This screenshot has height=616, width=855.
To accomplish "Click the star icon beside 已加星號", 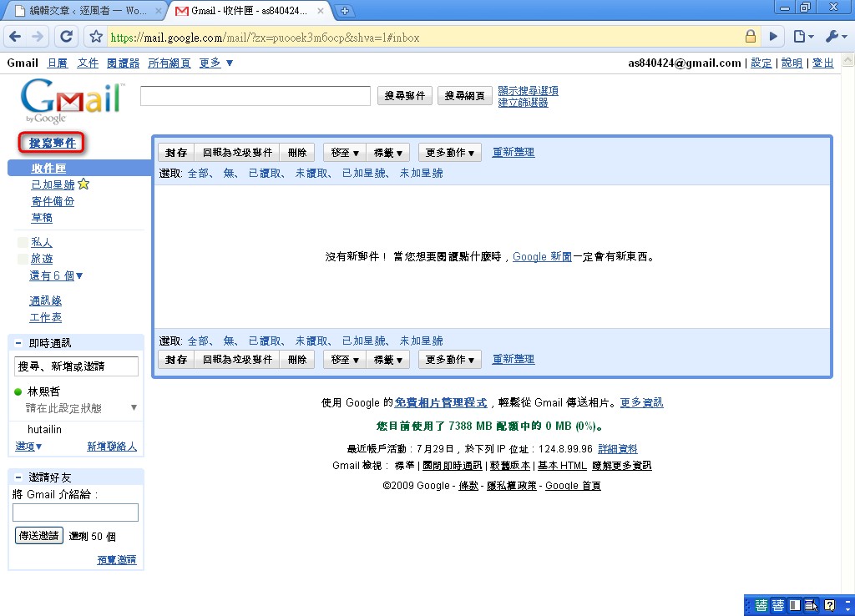I will tap(83, 184).
